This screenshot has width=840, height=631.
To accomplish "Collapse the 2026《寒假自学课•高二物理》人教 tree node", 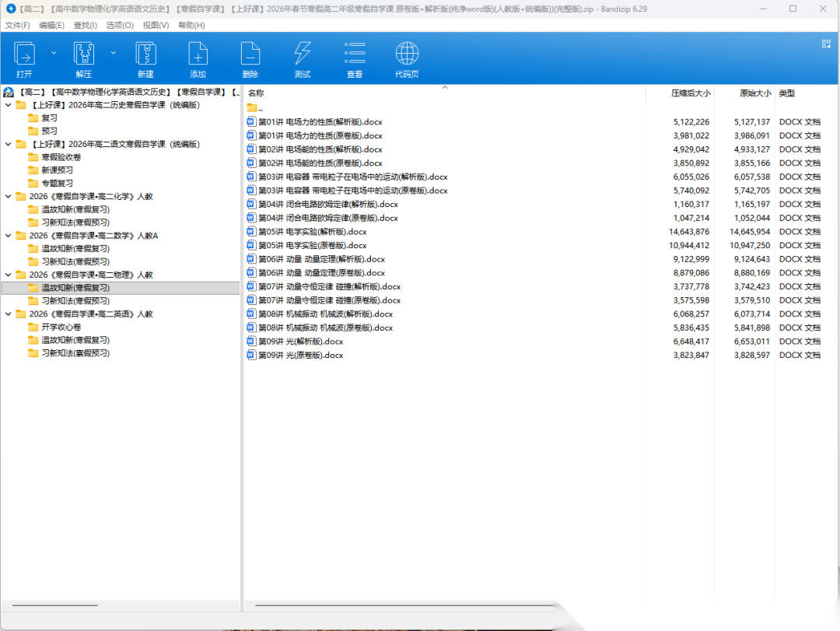I will click(x=9, y=275).
